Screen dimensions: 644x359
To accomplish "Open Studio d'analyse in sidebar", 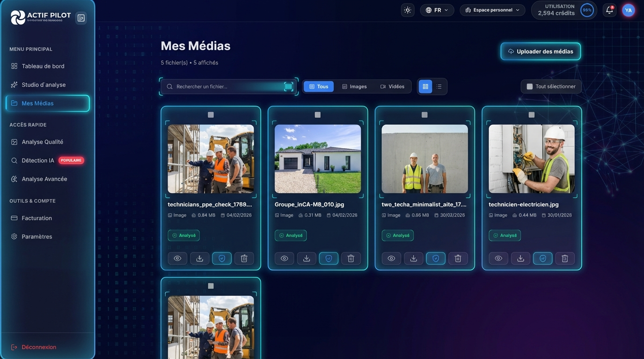I will coord(44,85).
